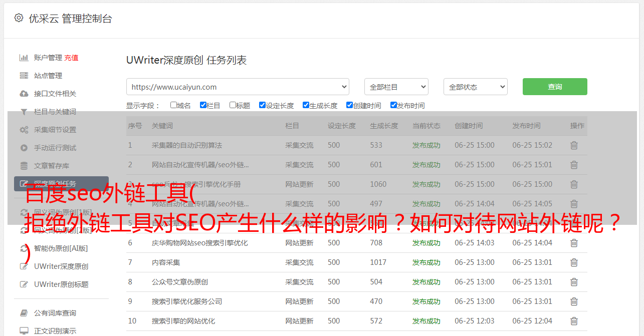Click generated length value 1017
The image size is (644, 336).
(x=378, y=262)
